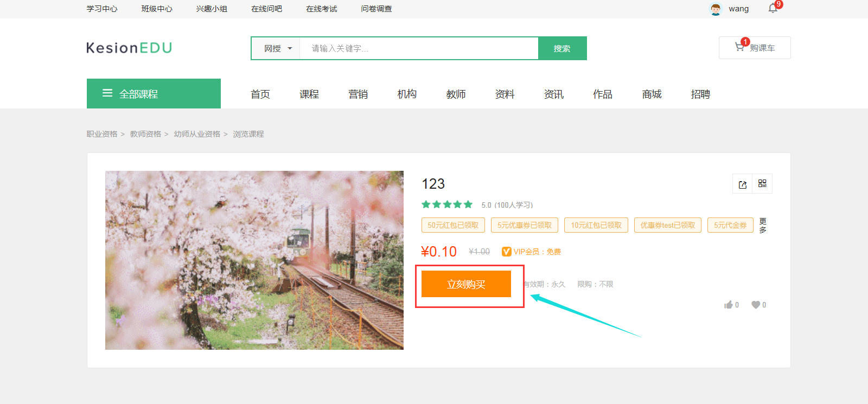Viewport: 868px width, 404px height.
Task: Click the 立刻购买 buy now button
Action: [x=466, y=284]
